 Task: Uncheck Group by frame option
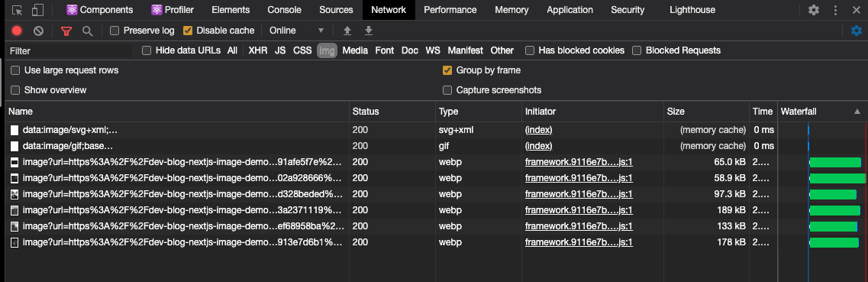(447, 70)
